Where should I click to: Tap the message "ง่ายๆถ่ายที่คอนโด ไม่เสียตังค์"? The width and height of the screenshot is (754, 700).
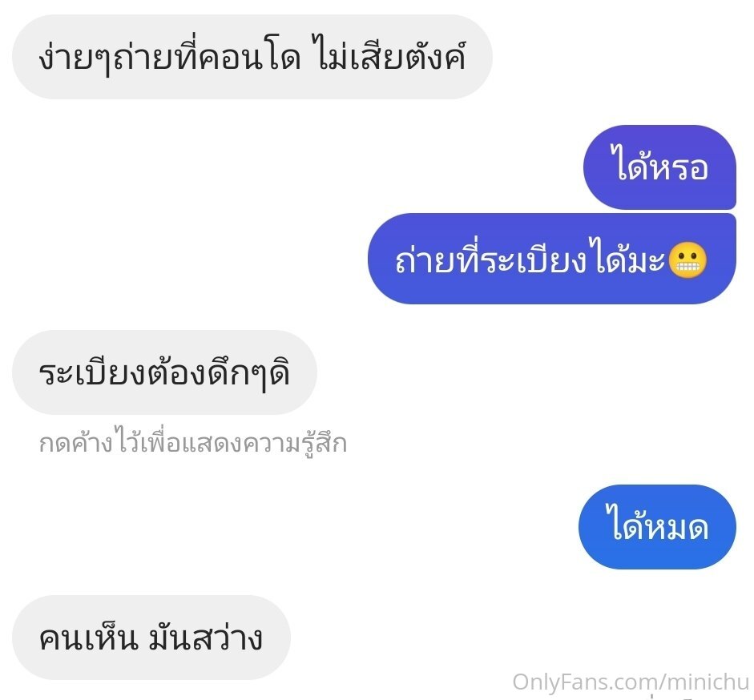click(x=252, y=57)
